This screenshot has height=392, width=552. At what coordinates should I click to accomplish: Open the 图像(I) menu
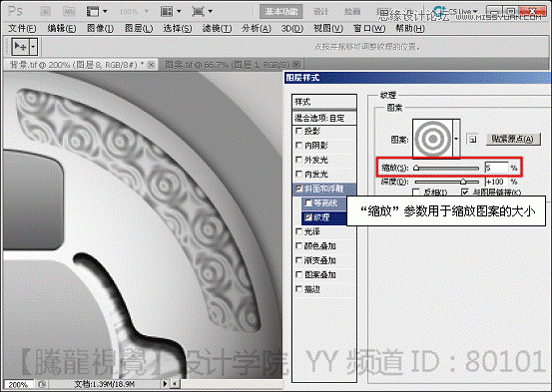101,28
